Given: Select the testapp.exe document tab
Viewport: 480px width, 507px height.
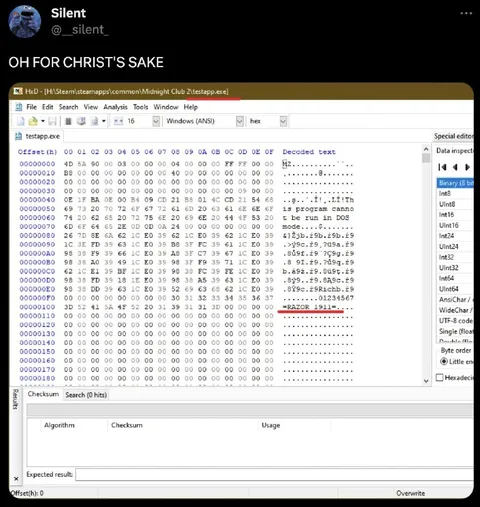Looking at the screenshot, I should point(37,136).
